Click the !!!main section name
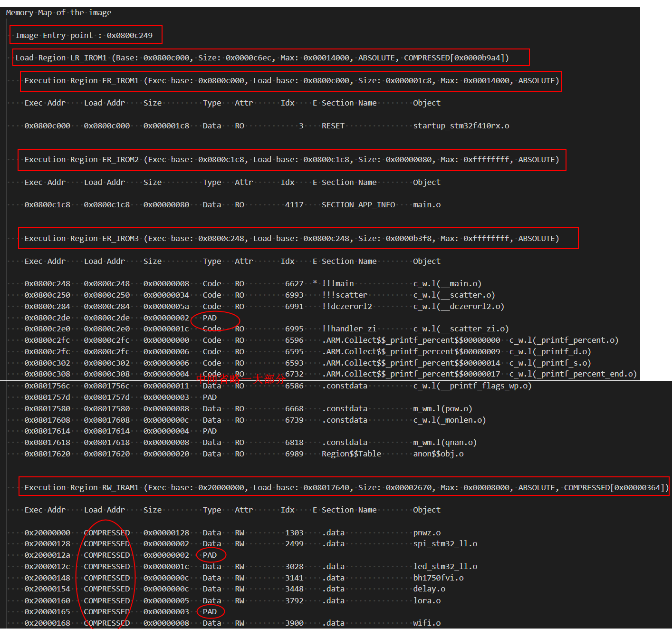The image size is (672, 629). tap(338, 284)
